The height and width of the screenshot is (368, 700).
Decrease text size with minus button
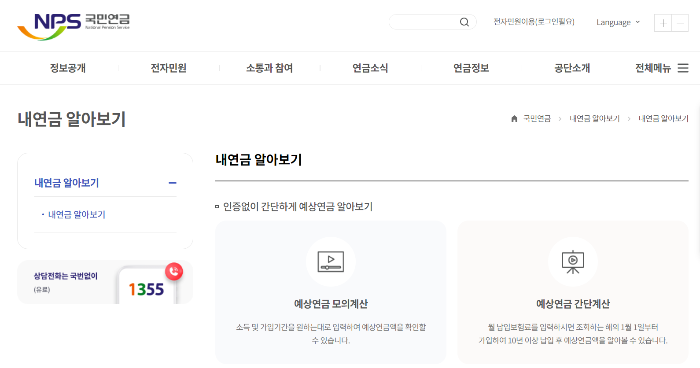(x=680, y=23)
